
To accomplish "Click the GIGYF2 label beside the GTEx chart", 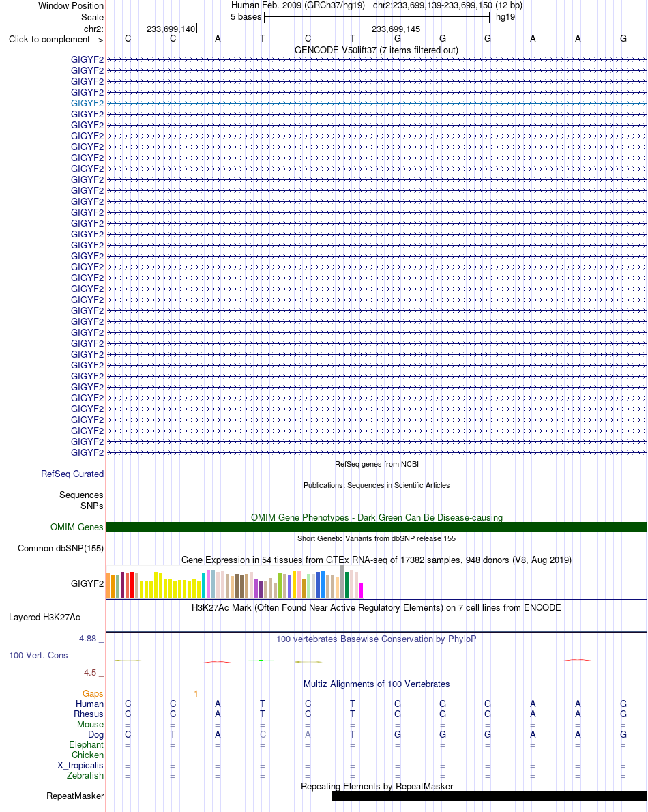I will point(87,583).
